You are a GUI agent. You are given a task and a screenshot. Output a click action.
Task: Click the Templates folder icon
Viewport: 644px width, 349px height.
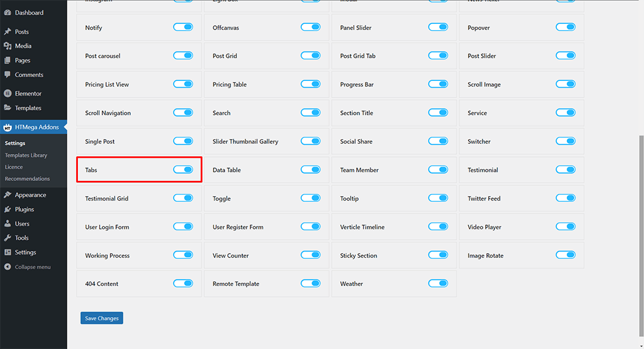point(7,108)
